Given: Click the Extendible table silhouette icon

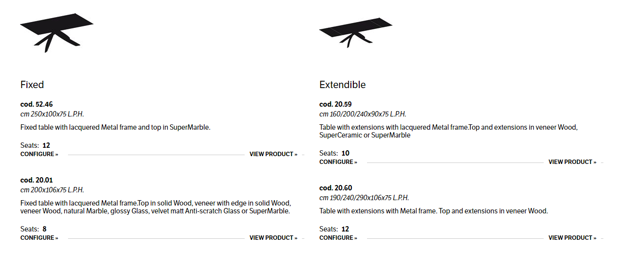Looking at the screenshot, I should point(355,32).
